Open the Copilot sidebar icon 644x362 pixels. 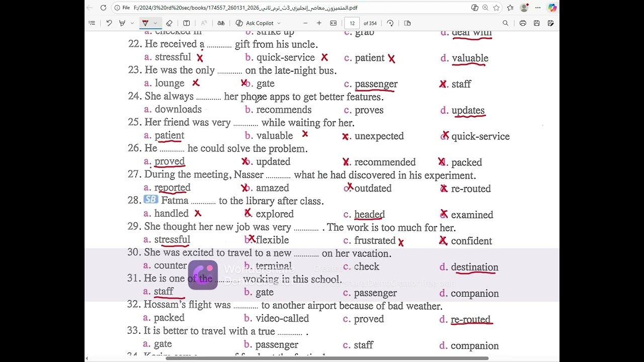coord(552,8)
